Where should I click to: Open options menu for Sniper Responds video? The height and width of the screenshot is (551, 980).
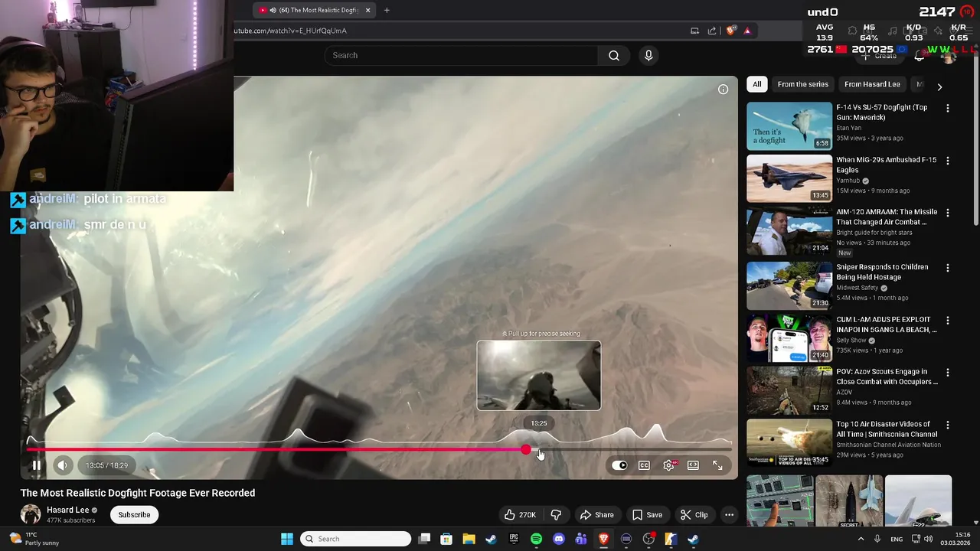[x=948, y=268]
